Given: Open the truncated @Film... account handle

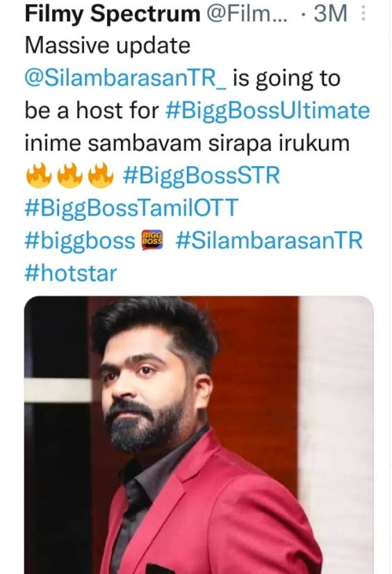Looking at the screenshot, I should pos(247,13).
